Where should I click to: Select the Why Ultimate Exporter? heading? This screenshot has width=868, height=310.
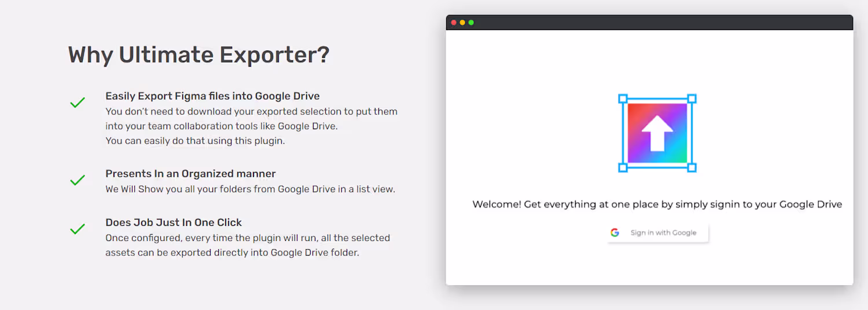tap(198, 55)
